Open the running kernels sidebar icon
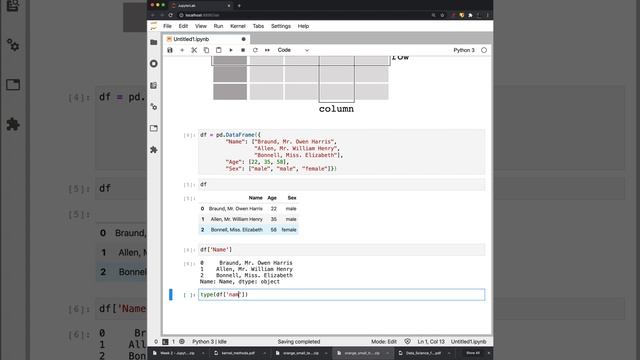The image size is (640, 360). (153, 64)
